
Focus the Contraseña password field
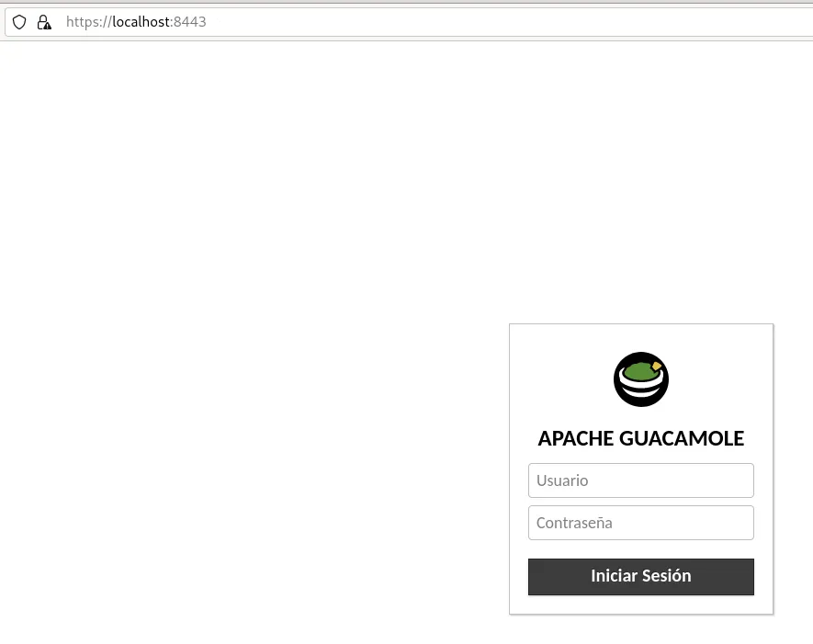(x=640, y=523)
